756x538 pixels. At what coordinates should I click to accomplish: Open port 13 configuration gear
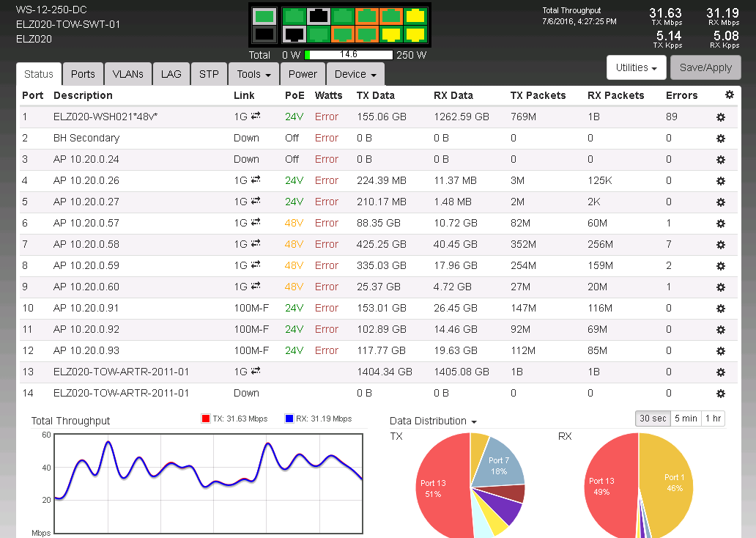click(720, 372)
